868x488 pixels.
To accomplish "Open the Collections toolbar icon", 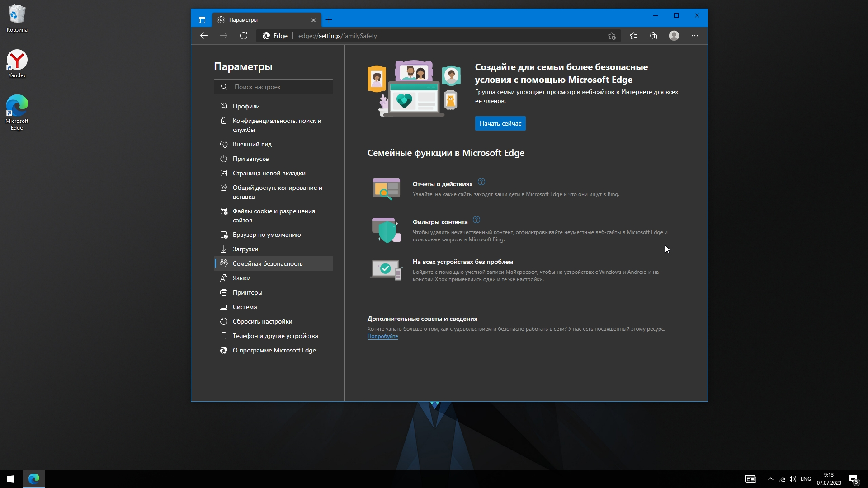I will pos(653,36).
